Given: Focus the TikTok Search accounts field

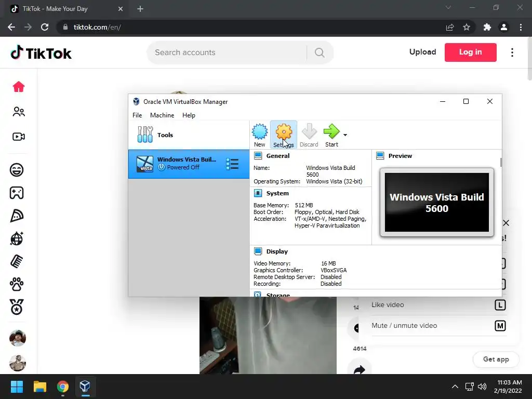Looking at the screenshot, I should point(229,52).
